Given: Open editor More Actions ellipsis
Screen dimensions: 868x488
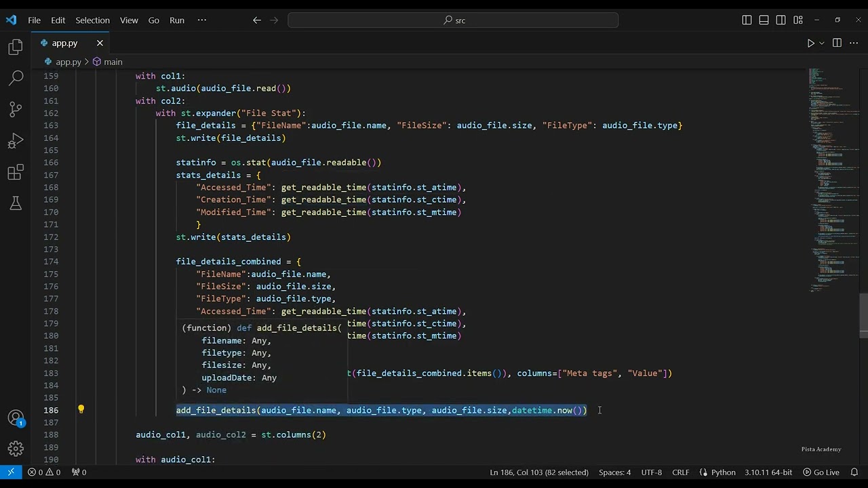Looking at the screenshot, I should [853, 43].
